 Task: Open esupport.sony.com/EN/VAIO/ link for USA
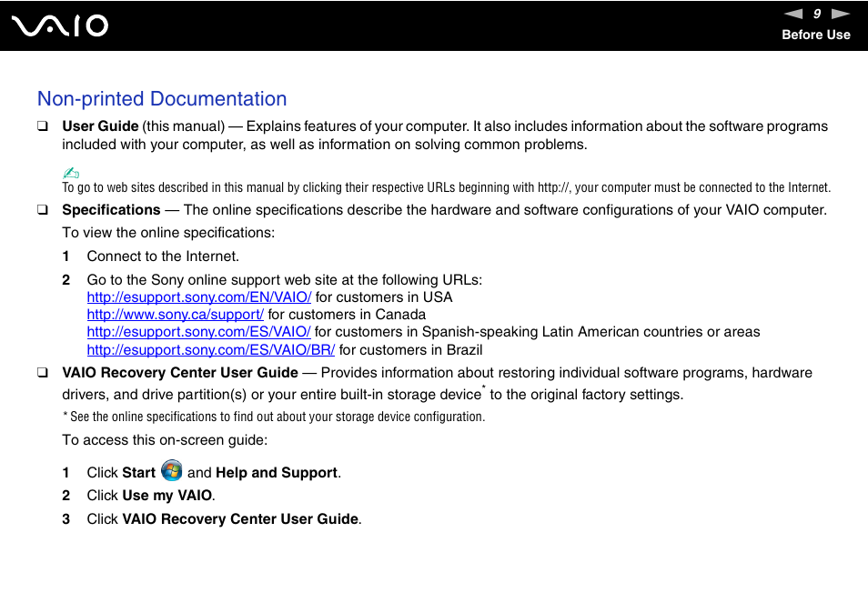tap(199, 297)
